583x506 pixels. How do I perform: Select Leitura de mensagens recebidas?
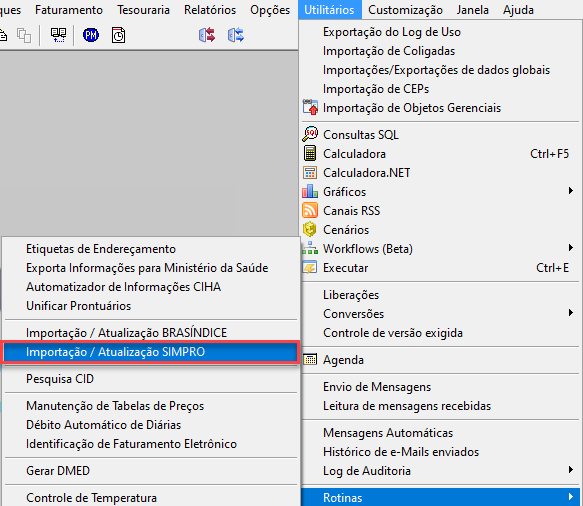point(440,406)
